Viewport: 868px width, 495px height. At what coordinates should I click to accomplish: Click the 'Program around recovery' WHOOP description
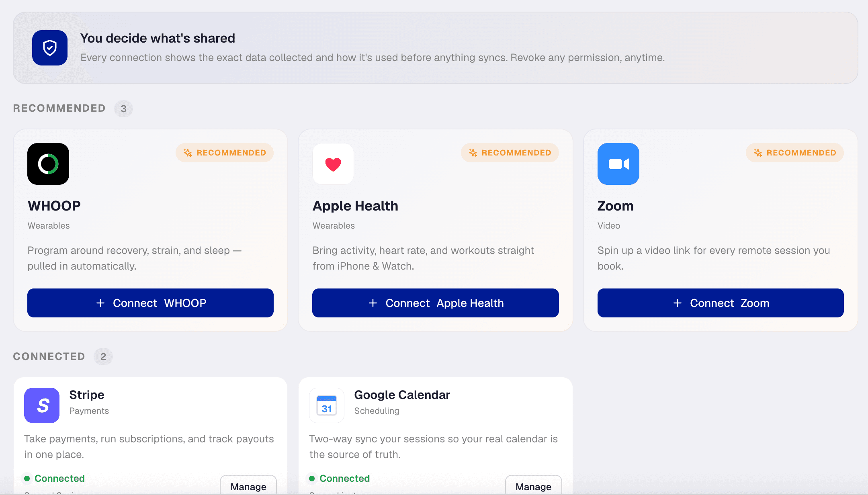click(135, 258)
